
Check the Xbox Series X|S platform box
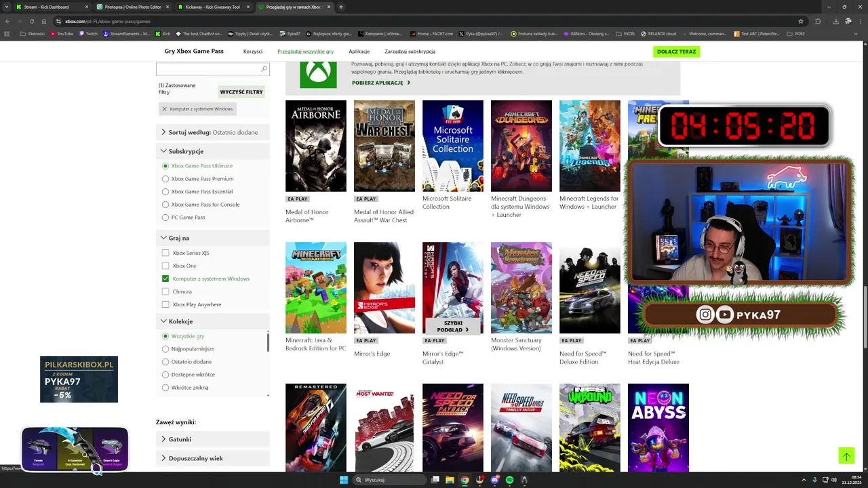[165, 253]
